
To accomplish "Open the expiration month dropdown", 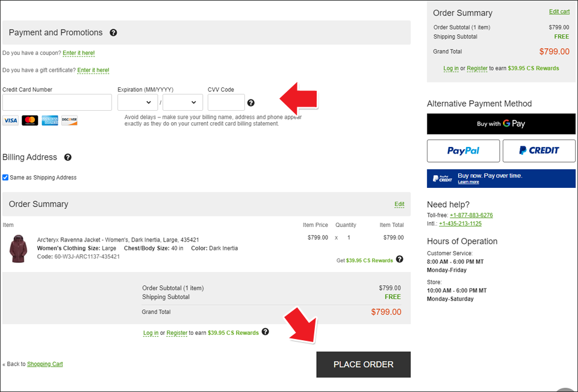I will pyautogui.click(x=137, y=102).
